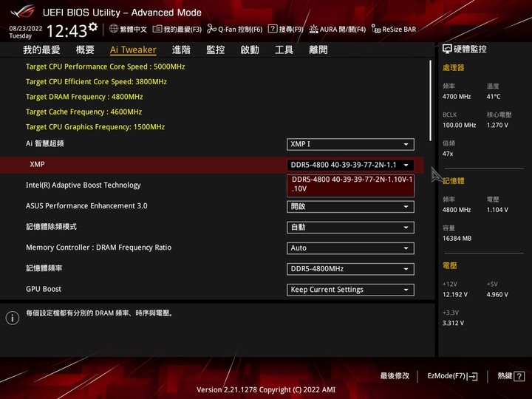
Task: Open ASUS Performance Enhancement 3.0 dropdown
Action: [x=350, y=207]
